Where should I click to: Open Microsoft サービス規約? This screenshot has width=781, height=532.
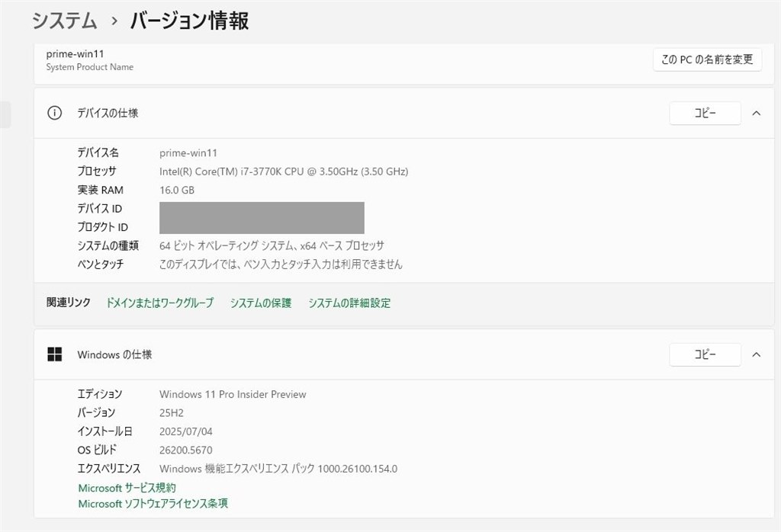pyautogui.click(x=127, y=488)
